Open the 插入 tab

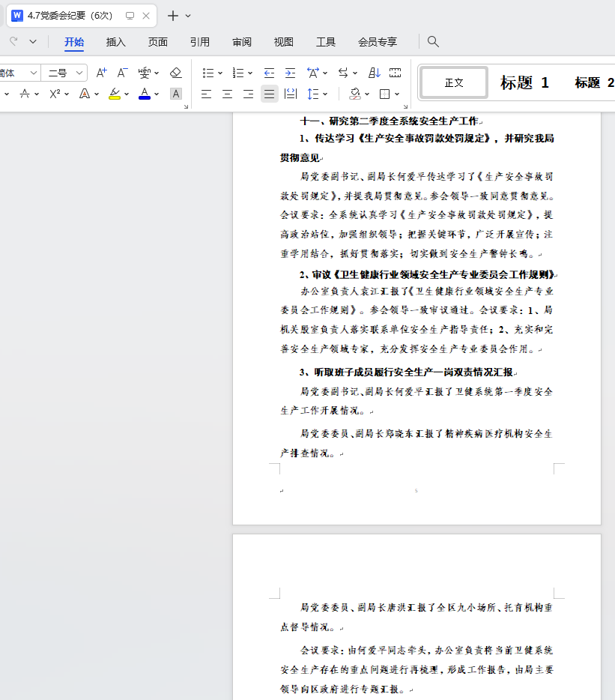coord(116,42)
